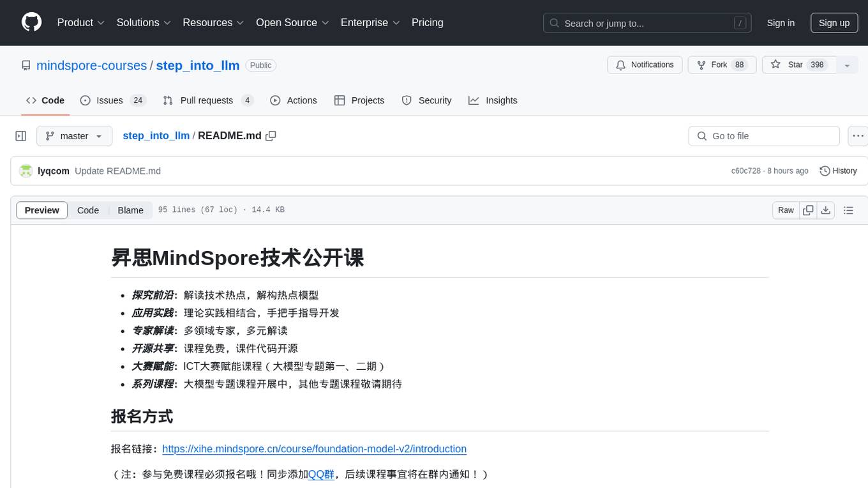The width and height of the screenshot is (868, 488).
Task: Click the Notifications bell icon
Action: 620,65
